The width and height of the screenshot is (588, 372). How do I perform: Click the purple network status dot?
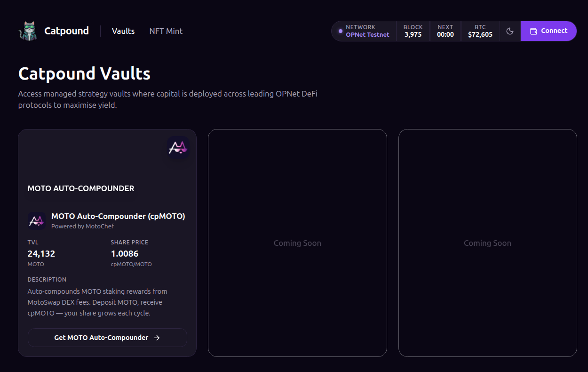click(x=340, y=31)
